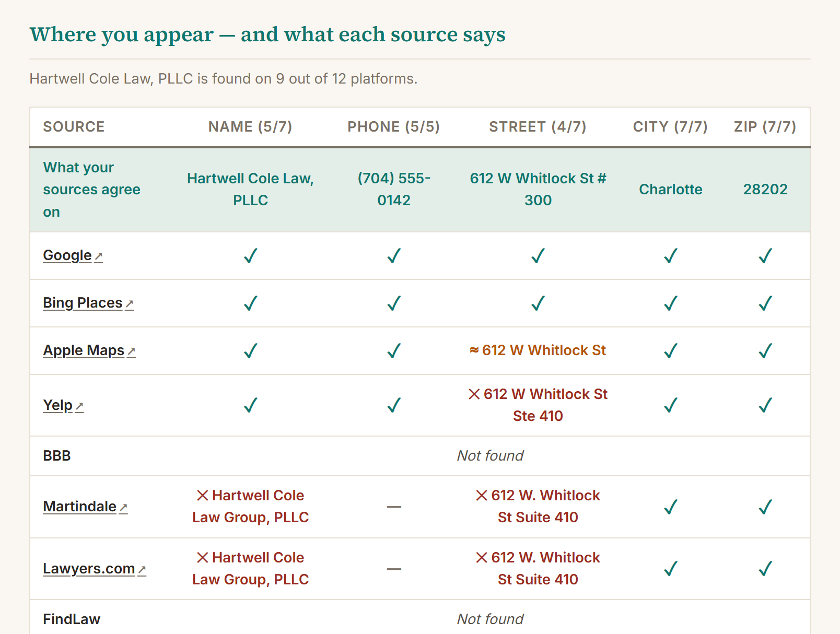Click the Martindale zip checkmark
Image resolution: width=840 pixels, height=634 pixels.
point(765,507)
